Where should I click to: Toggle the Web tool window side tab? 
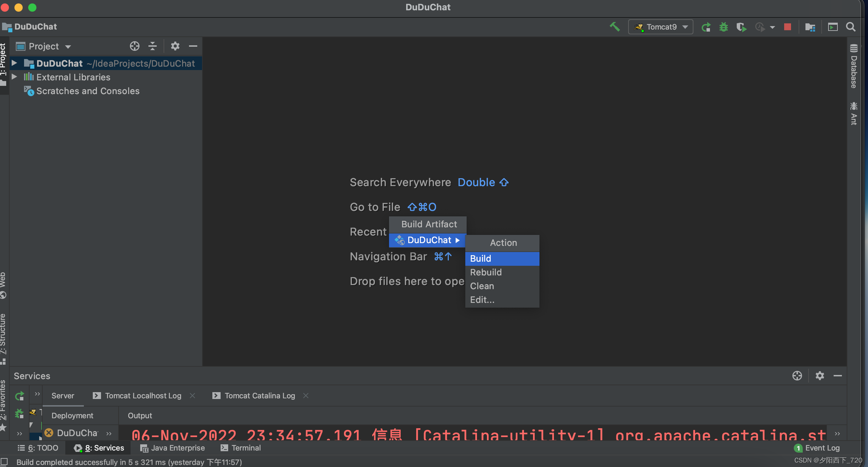[x=3, y=285]
